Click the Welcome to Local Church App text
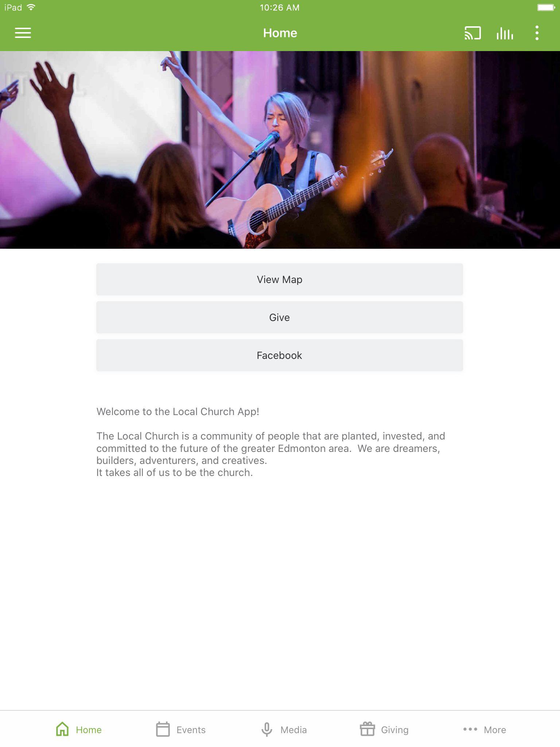The height and width of the screenshot is (747, 560). 178,411
